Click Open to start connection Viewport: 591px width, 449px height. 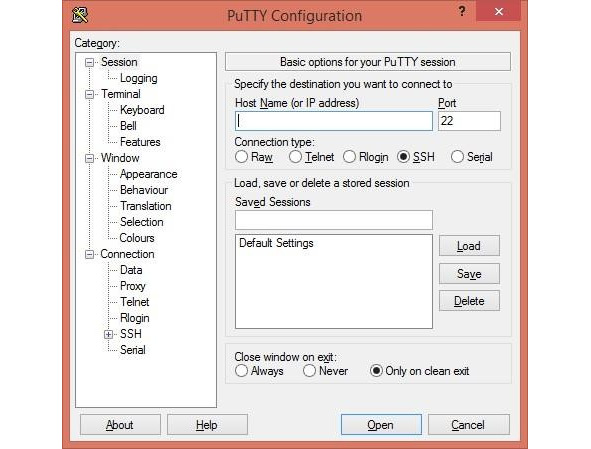click(381, 425)
